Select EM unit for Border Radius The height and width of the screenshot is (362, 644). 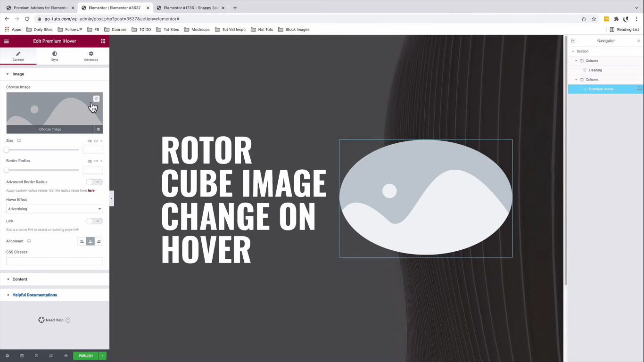96,161
